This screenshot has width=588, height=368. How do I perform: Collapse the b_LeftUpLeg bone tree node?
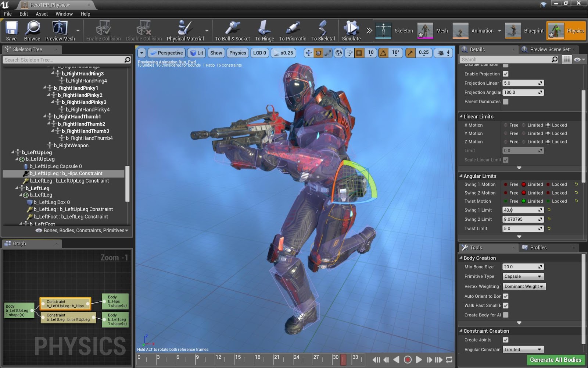[13, 152]
